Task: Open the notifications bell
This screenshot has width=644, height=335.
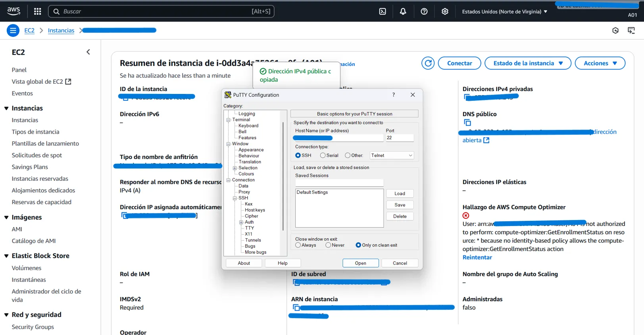Action: tap(403, 11)
